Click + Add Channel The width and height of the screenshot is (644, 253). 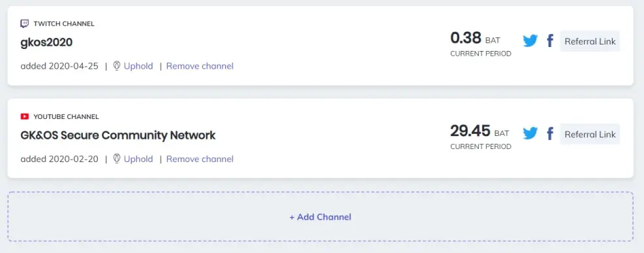coord(320,216)
